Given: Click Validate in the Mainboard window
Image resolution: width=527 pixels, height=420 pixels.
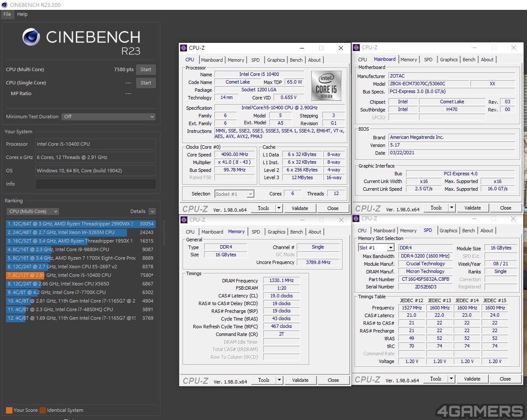Looking at the screenshot, I should coord(473,208).
